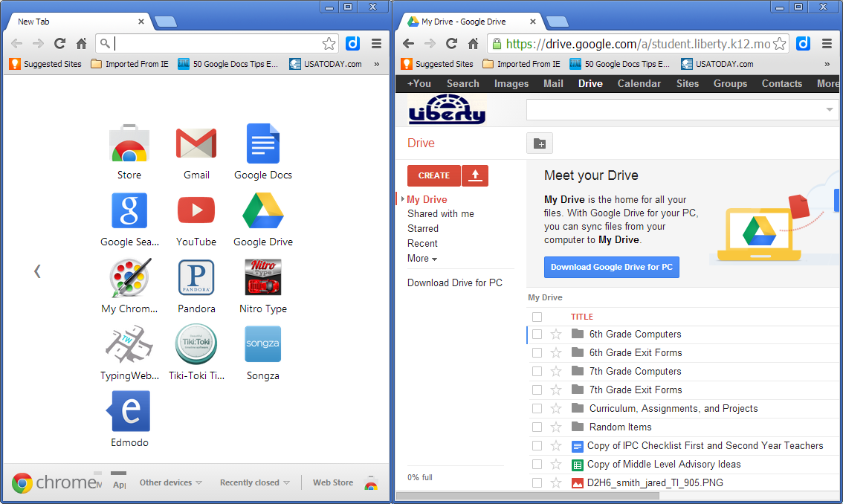Click the blue Diigo extension icon in the Drive window
This screenshot has width=843, height=504.
[803, 44]
